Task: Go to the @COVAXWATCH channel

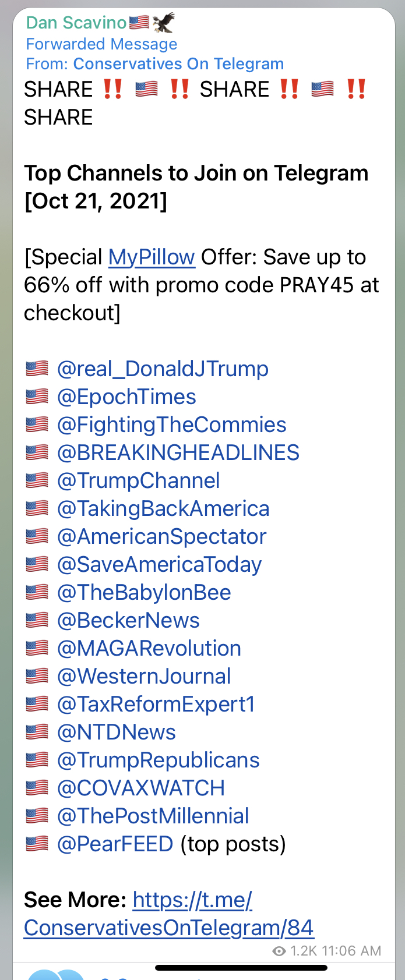Action: (141, 788)
